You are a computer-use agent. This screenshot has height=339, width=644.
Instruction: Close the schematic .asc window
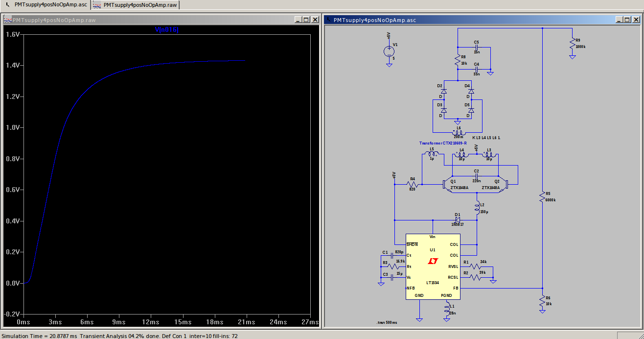coord(635,20)
